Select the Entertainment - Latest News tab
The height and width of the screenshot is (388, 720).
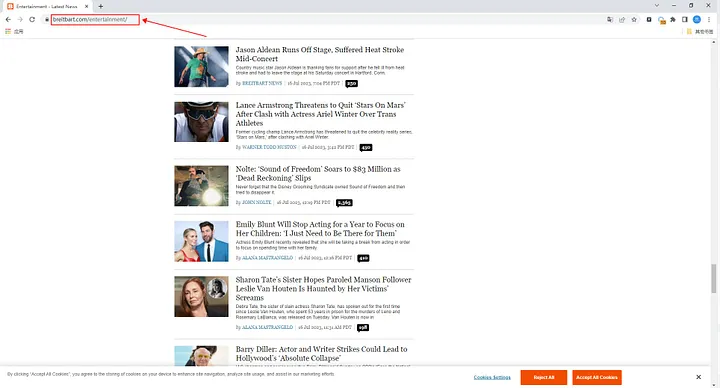tap(48, 6)
